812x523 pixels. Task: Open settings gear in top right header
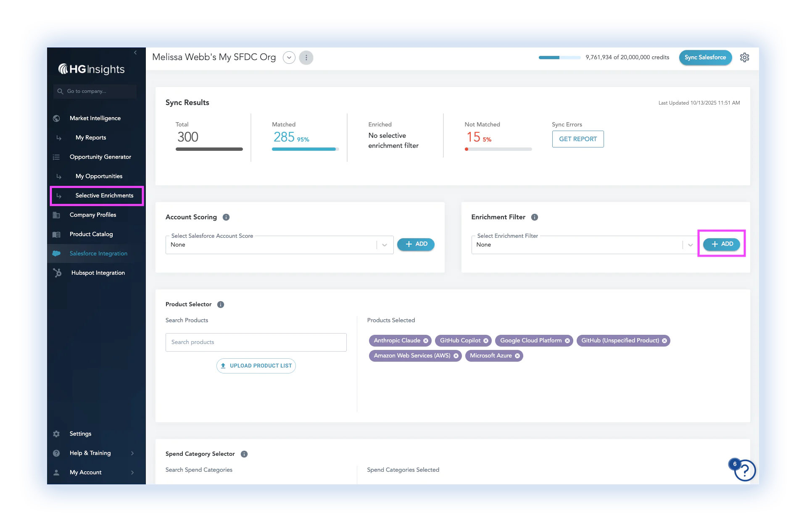pos(745,58)
